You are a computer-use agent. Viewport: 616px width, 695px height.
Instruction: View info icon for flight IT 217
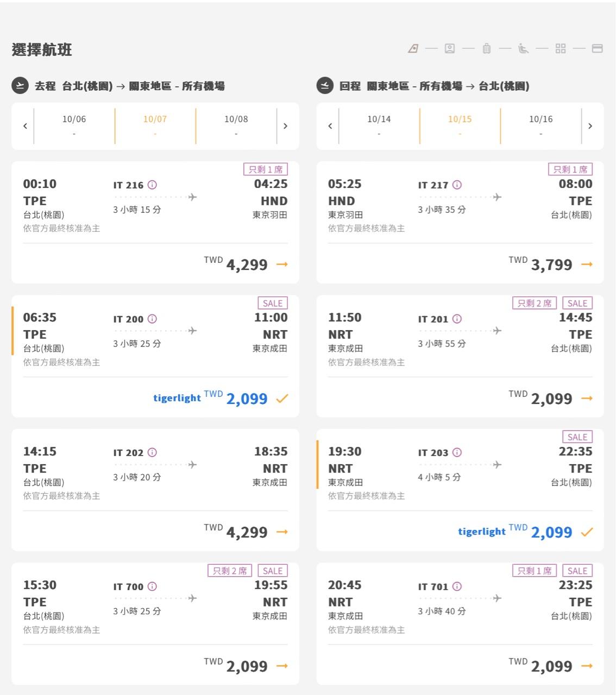[457, 185]
